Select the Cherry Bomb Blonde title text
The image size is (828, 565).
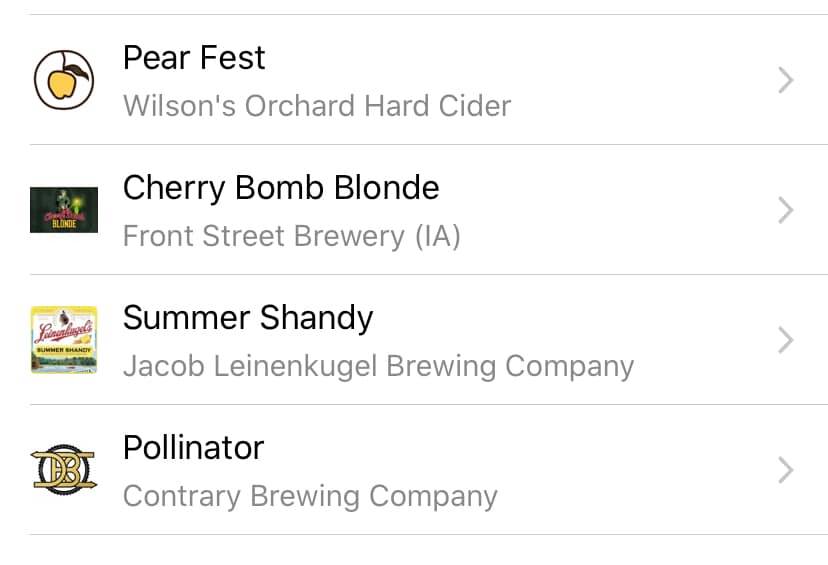click(281, 188)
